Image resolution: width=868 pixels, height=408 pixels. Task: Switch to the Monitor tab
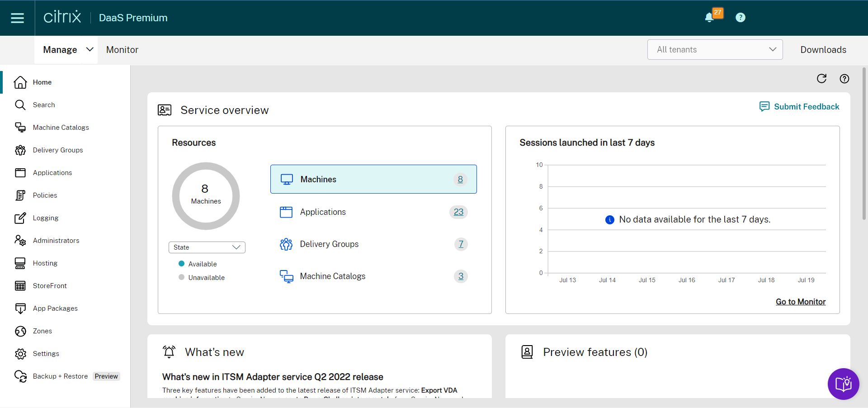[122, 50]
